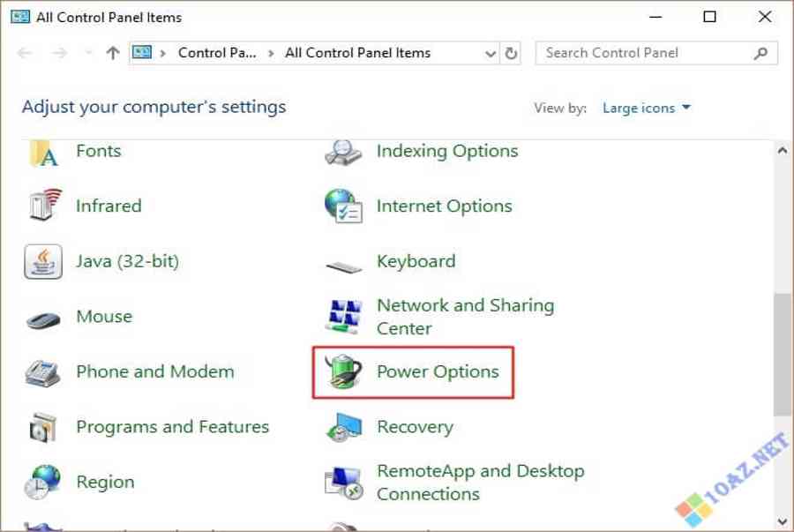The width and height of the screenshot is (794, 532).
Task: Open the Power Options battery icon
Action: (343, 371)
